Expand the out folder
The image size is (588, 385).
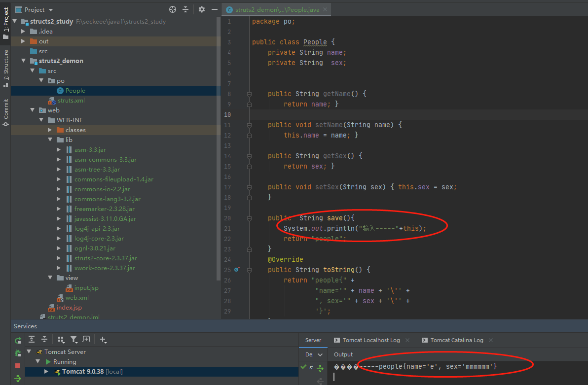[x=23, y=41]
